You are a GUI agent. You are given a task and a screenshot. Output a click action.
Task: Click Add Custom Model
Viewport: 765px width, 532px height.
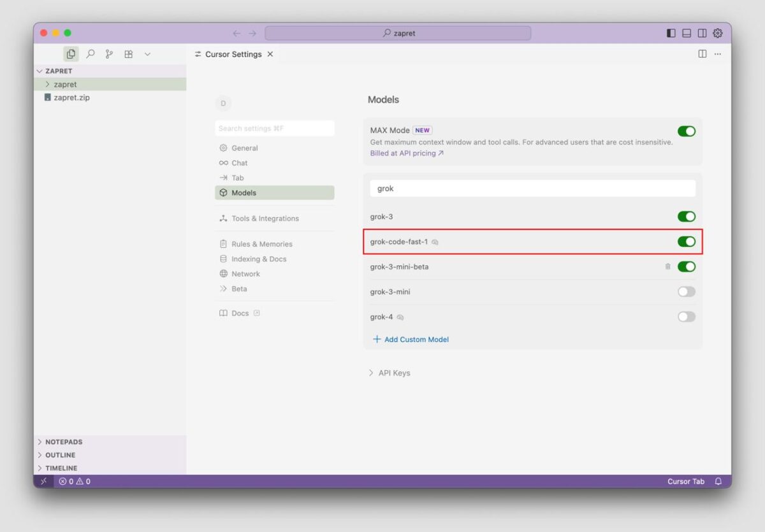click(416, 340)
